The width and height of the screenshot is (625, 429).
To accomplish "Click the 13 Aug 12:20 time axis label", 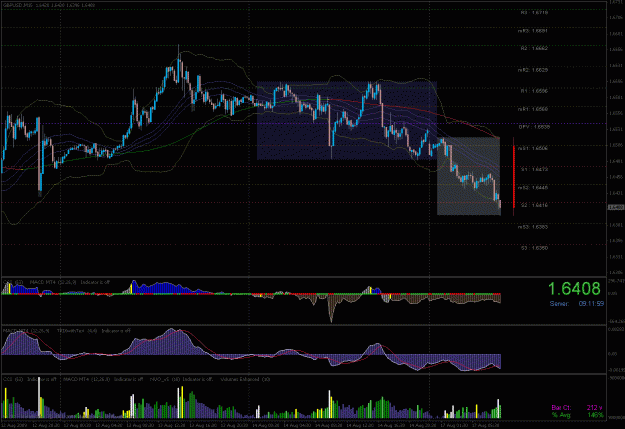I will [x=171, y=425].
